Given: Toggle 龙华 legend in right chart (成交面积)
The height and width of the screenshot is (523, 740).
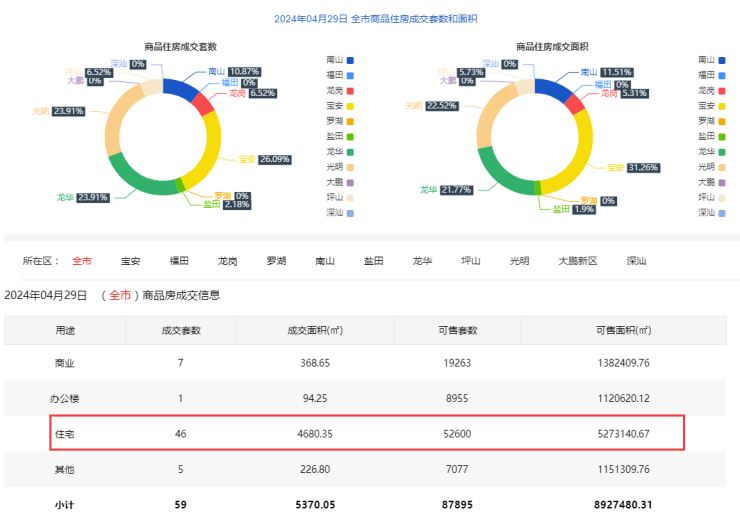Looking at the screenshot, I should (712, 151).
